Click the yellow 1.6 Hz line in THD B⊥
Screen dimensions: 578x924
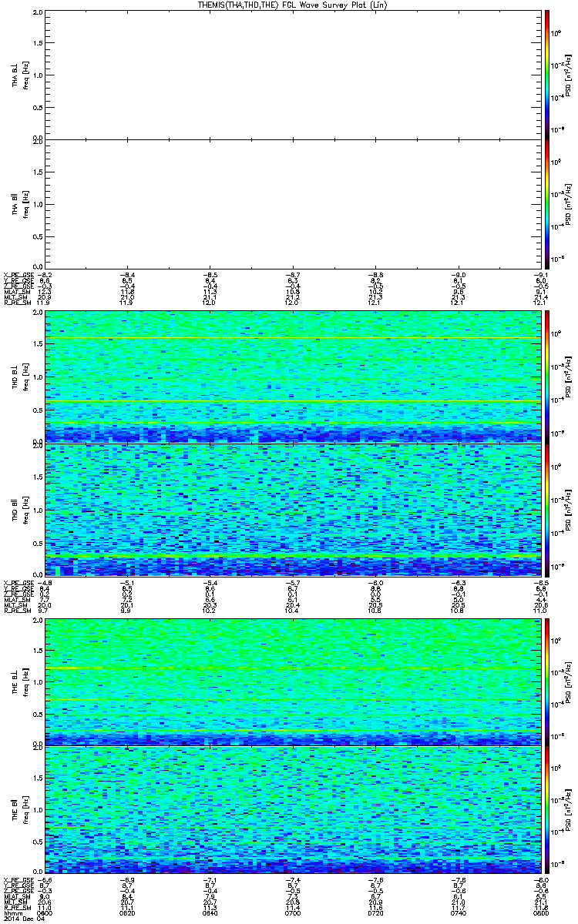click(x=294, y=338)
